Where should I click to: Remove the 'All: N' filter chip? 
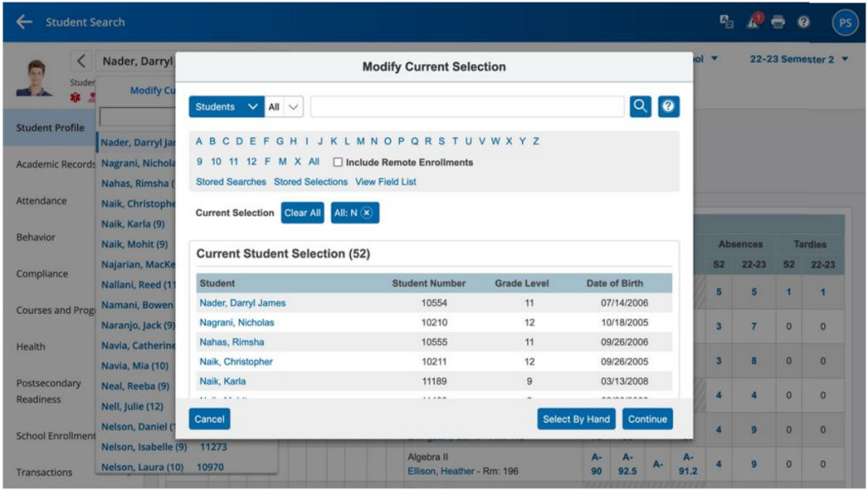pos(366,213)
